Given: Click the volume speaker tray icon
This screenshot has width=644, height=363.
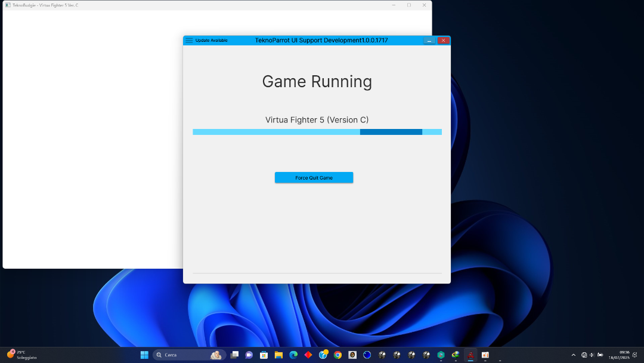Looking at the screenshot, I should (592, 355).
